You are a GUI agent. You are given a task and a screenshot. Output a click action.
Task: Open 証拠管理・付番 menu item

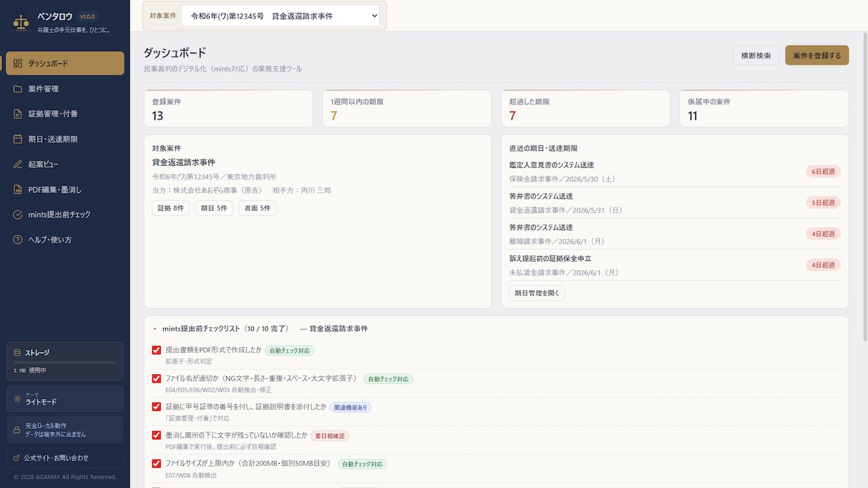65,114
